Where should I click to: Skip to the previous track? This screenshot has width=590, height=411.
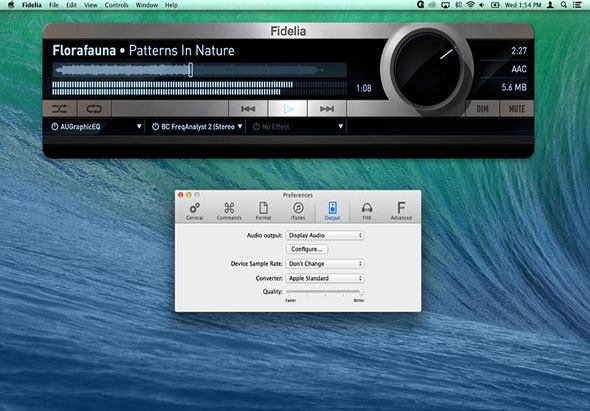[248, 109]
